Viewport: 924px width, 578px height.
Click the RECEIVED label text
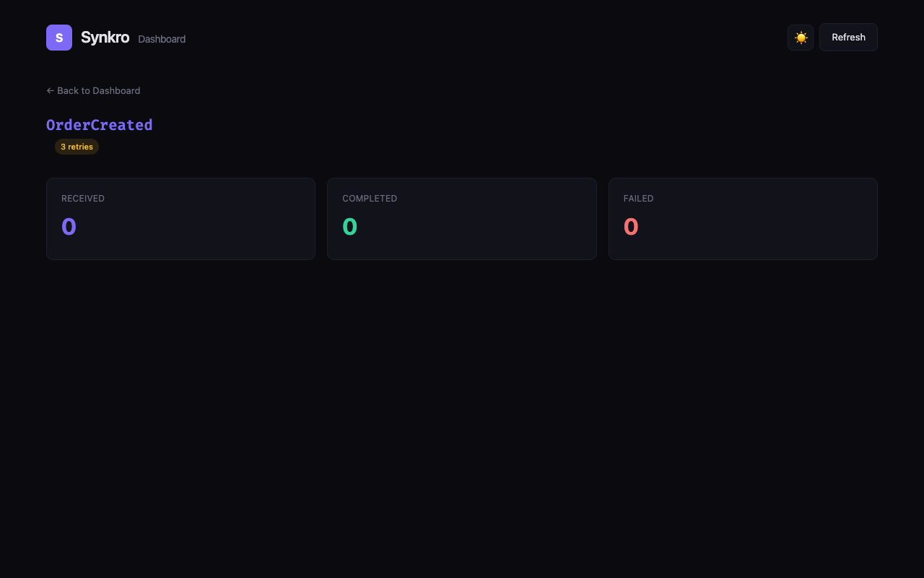(83, 199)
